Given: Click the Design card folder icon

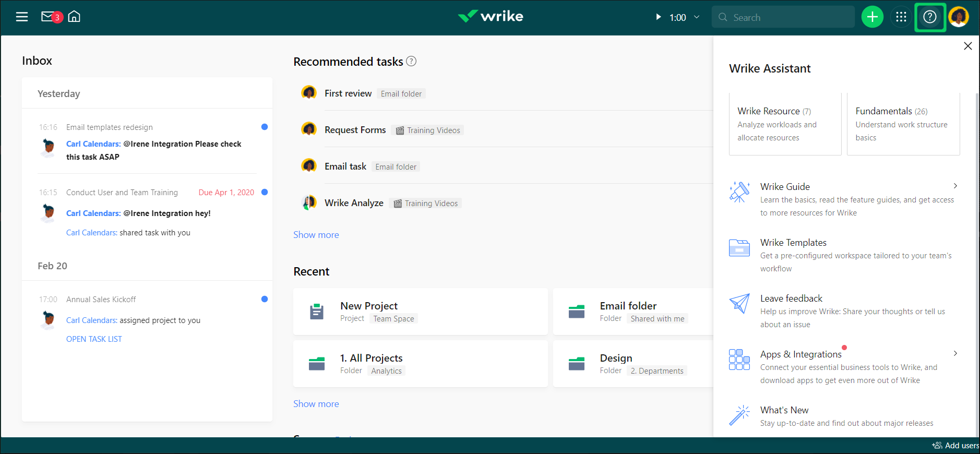Looking at the screenshot, I should coord(577,364).
